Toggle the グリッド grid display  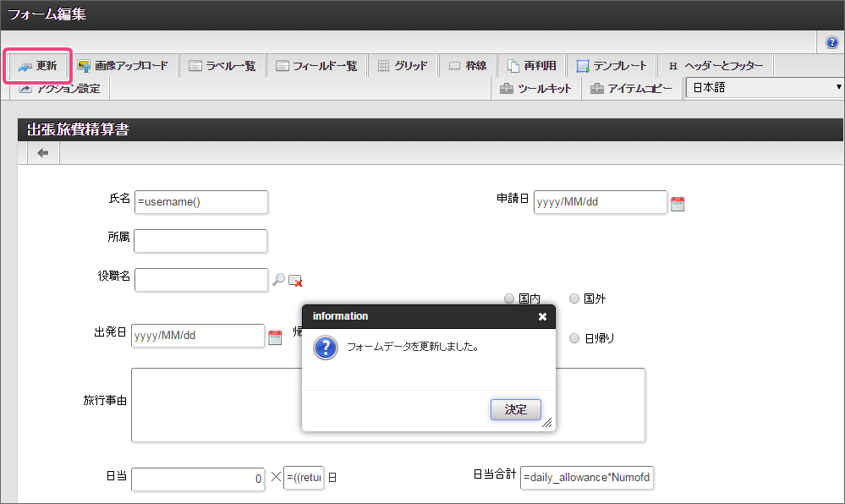pyautogui.click(x=402, y=66)
